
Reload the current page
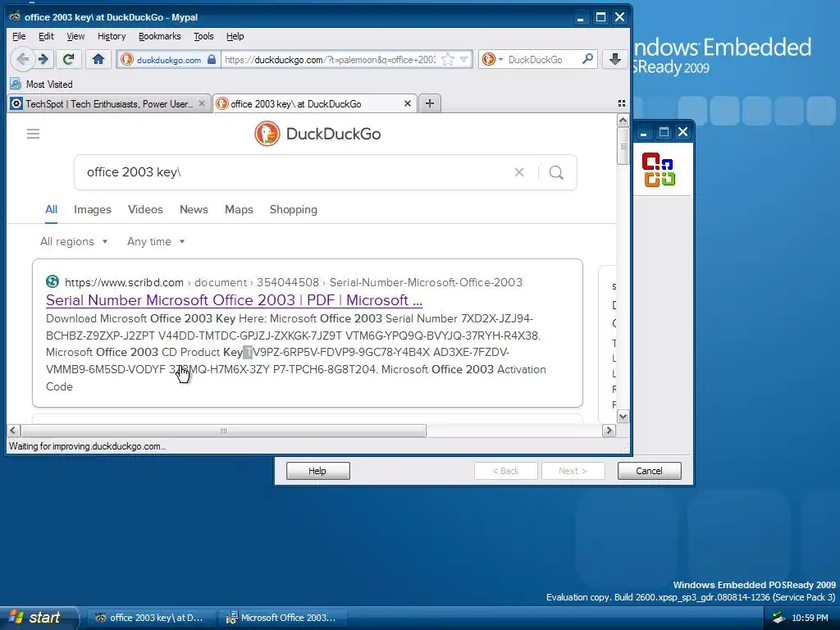click(x=69, y=59)
